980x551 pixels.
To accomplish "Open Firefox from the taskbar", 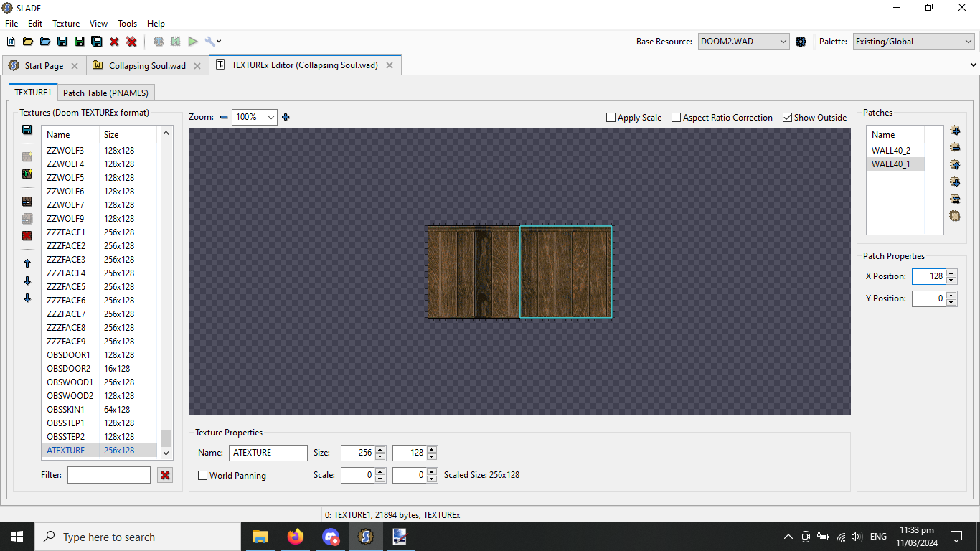I will pos(295,537).
